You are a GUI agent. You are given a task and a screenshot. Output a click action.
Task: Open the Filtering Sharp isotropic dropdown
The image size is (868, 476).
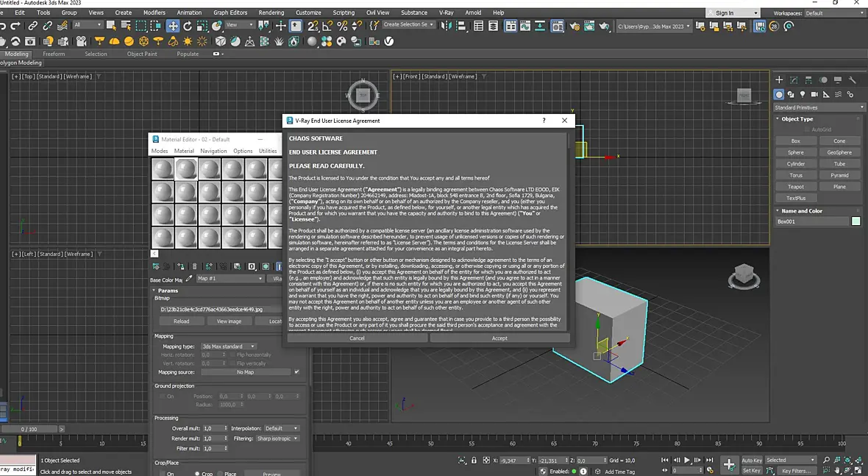pyautogui.click(x=277, y=438)
